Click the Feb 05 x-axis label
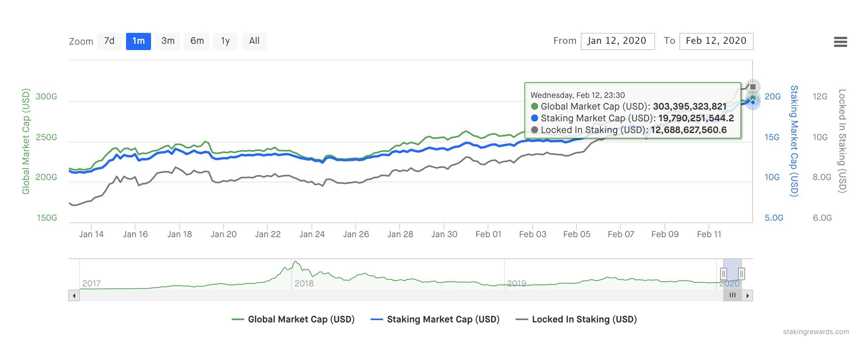The image size is (868, 342). click(576, 234)
